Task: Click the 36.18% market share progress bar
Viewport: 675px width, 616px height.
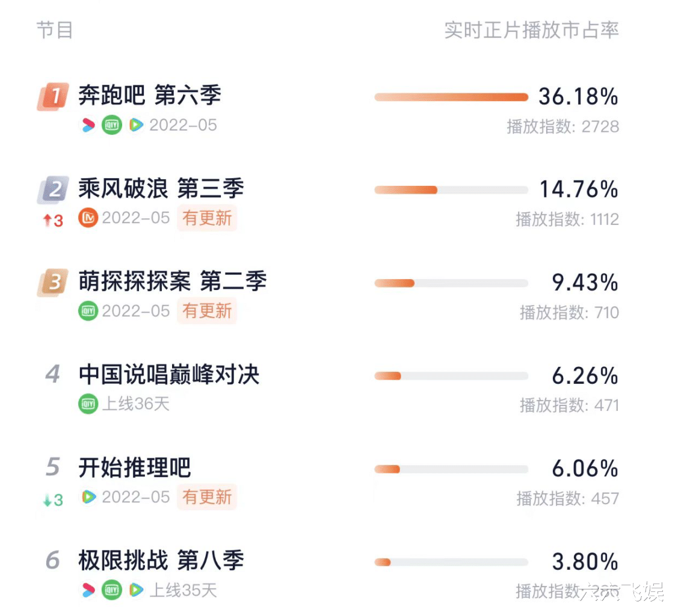Action: click(451, 97)
